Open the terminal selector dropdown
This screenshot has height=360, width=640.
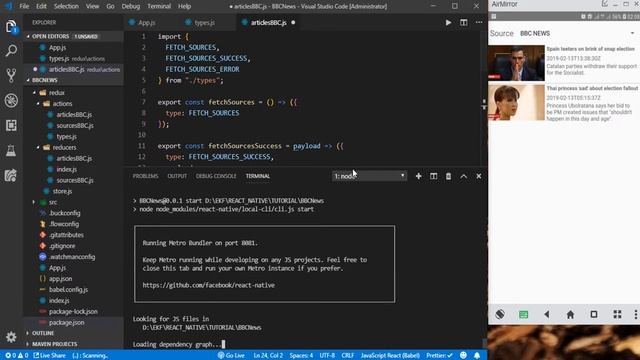369,176
